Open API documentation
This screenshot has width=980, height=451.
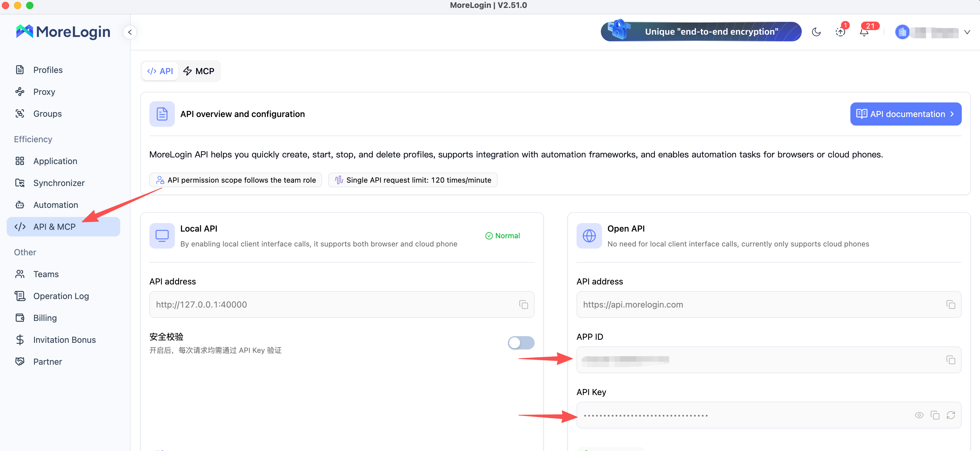pyautogui.click(x=905, y=114)
